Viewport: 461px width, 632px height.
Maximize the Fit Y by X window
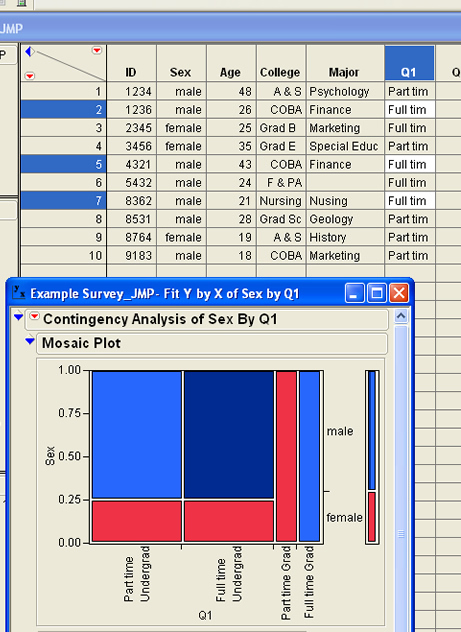[x=377, y=293]
